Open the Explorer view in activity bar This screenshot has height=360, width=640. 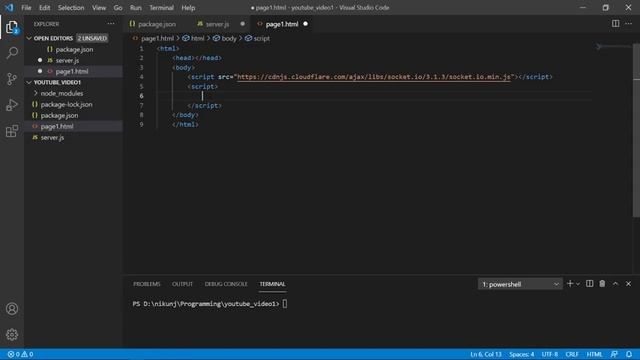12,27
